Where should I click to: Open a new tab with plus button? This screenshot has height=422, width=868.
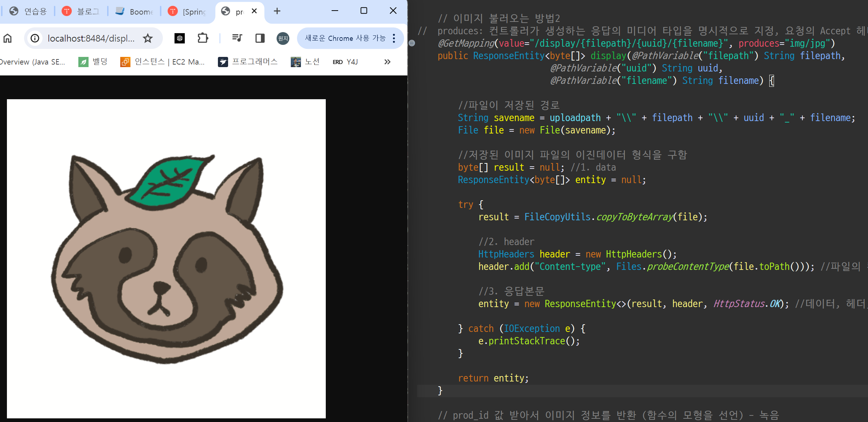tap(277, 11)
